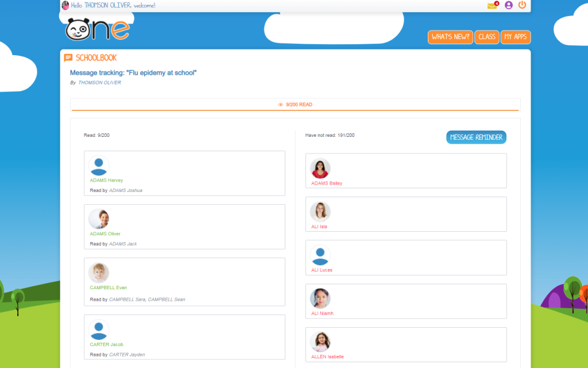This screenshot has width=588, height=368.
Task: Click the Message tracking title text
Action: (x=133, y=73)
